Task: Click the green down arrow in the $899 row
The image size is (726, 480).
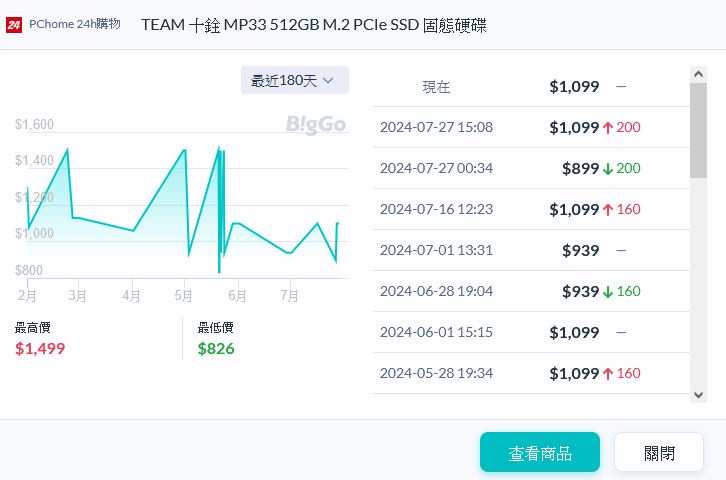Action: coord(607,168)
